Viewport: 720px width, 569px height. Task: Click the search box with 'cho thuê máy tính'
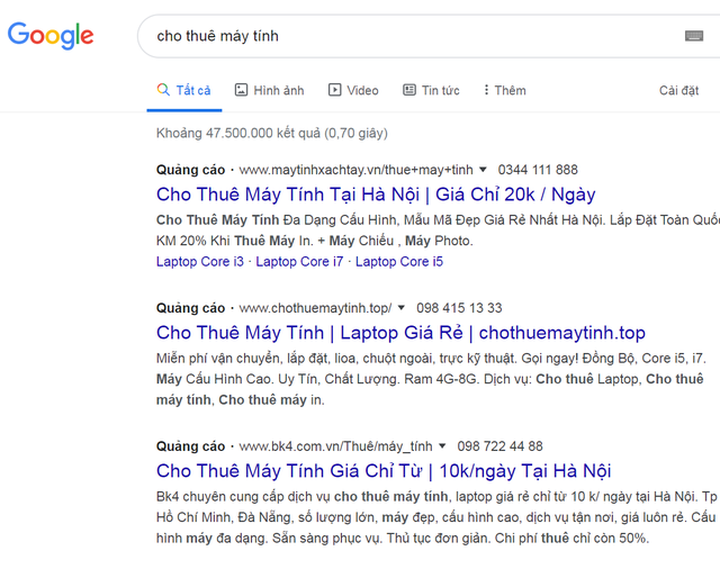point(400,36)
